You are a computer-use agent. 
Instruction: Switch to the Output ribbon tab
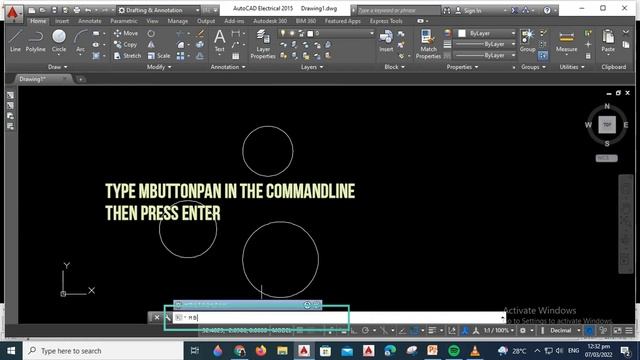(206, 21)
